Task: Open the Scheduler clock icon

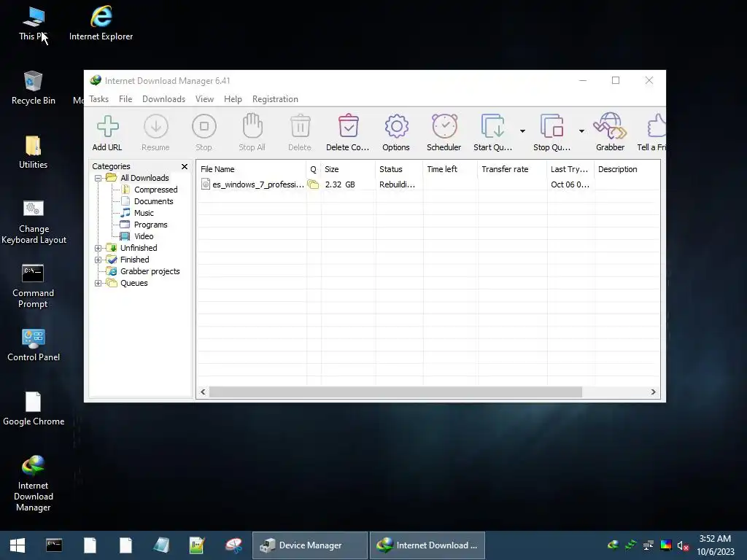Action: [444, 126]
